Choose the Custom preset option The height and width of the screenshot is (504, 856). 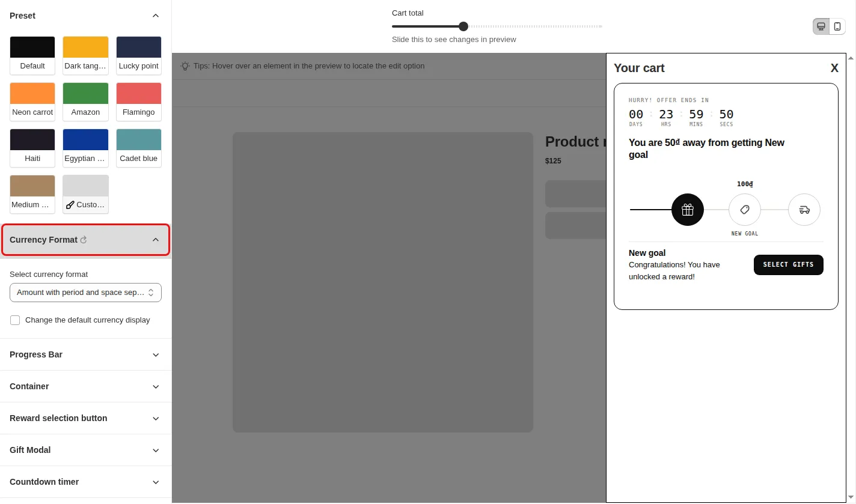[85, 195]
